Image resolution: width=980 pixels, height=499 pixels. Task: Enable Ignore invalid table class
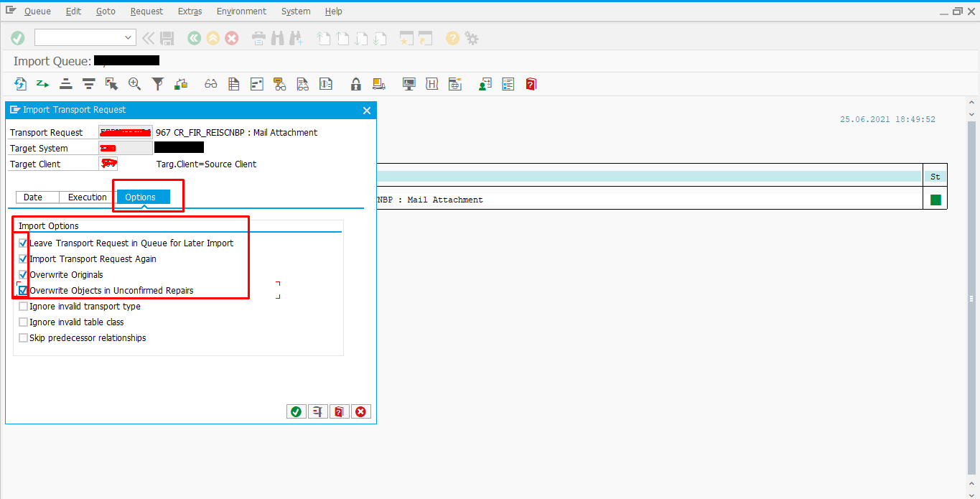pyautogui.click(x=23, y=322)
